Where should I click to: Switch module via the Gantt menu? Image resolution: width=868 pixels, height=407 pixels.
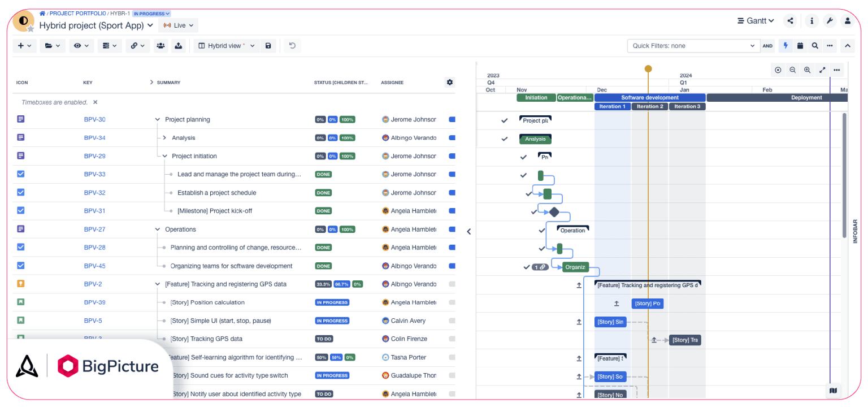click(x=756, y=21)
